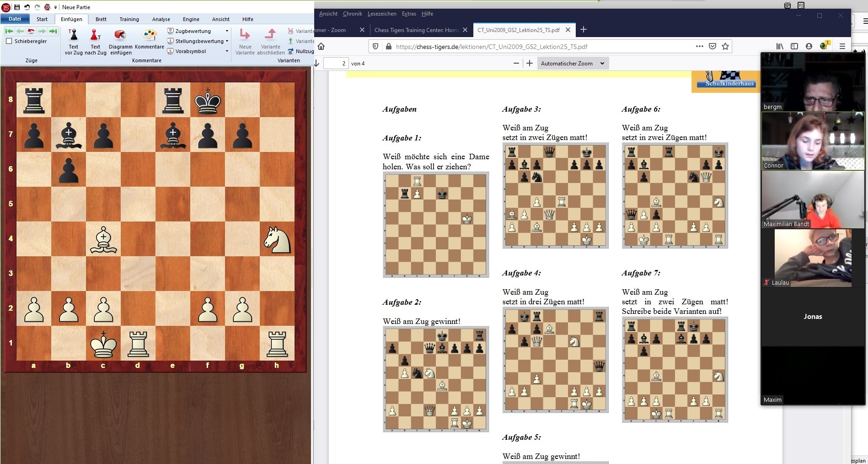Click the white knight on h4

[277, 239]
